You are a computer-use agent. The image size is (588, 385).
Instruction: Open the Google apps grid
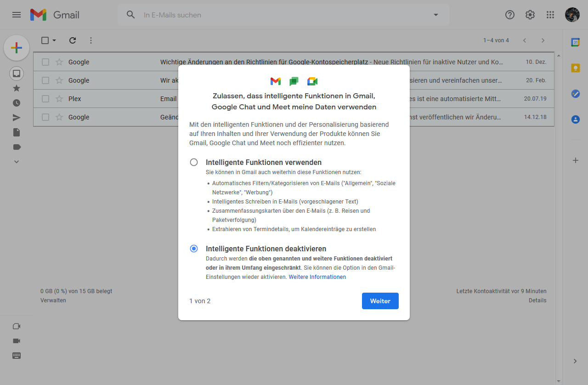tap(550, 15)
